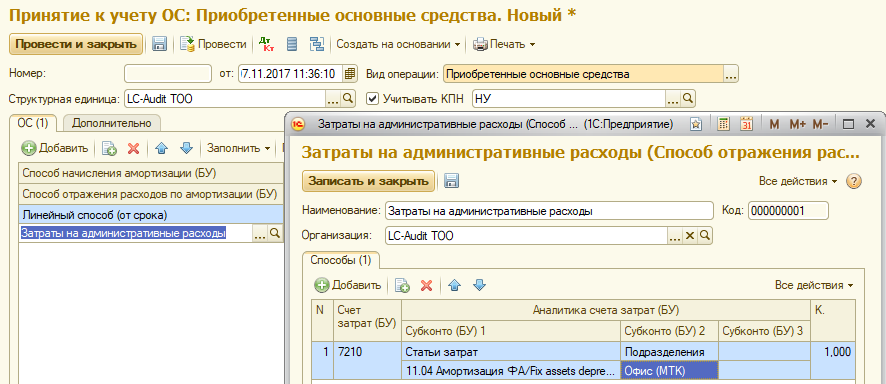This screenshot has width=886, height=384.
Task: Save icon next to Записать и закрыть
Action: point(451,181)
